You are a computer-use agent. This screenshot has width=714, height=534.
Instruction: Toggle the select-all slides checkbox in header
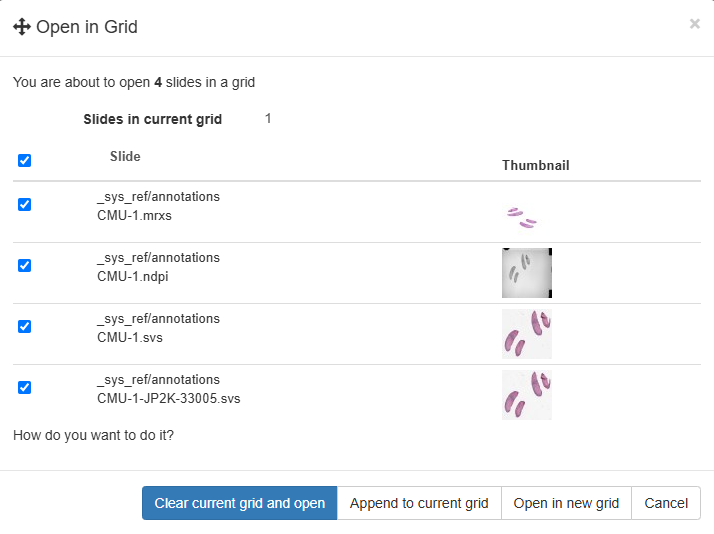pos(25,160)
